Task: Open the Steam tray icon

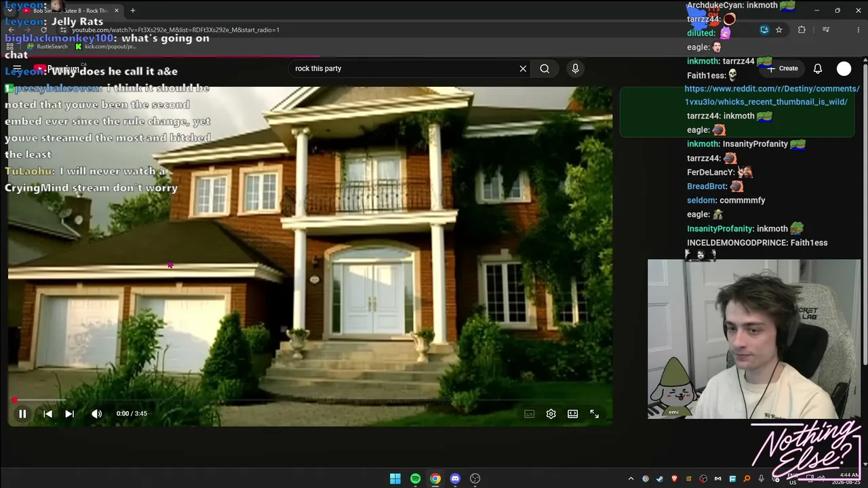Action: (660, 479)
